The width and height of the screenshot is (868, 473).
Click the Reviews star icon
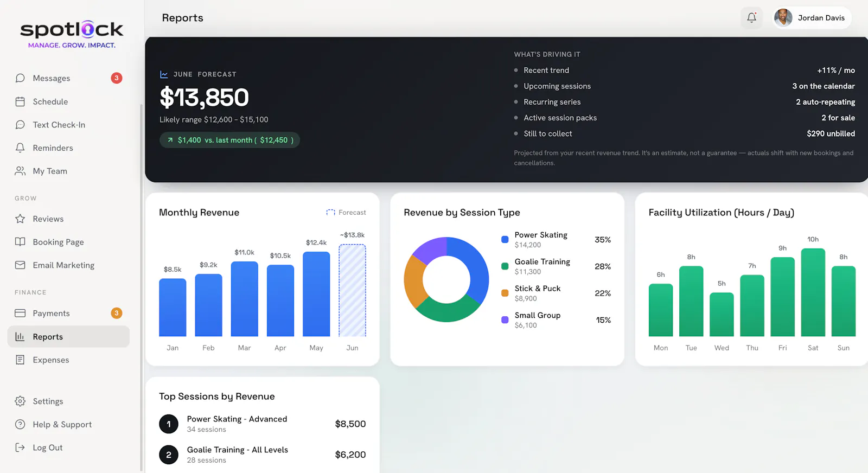point(20,219)
